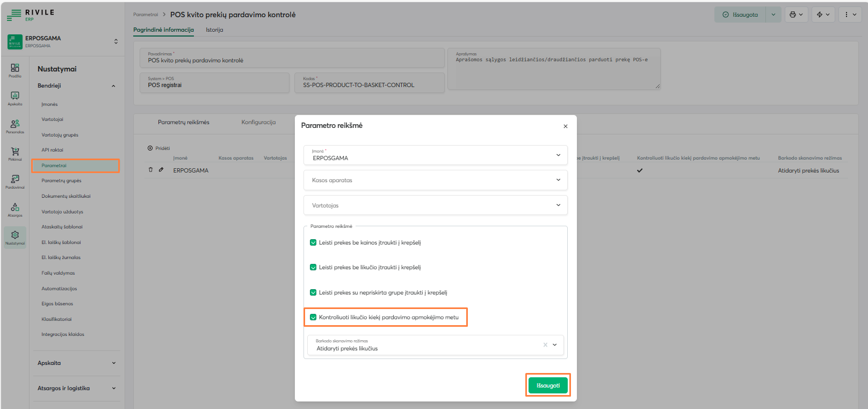
Task: Click the edit pencil icon for ERPOSGAMA row
Action: pyautogui.click(x=161, y=170)
